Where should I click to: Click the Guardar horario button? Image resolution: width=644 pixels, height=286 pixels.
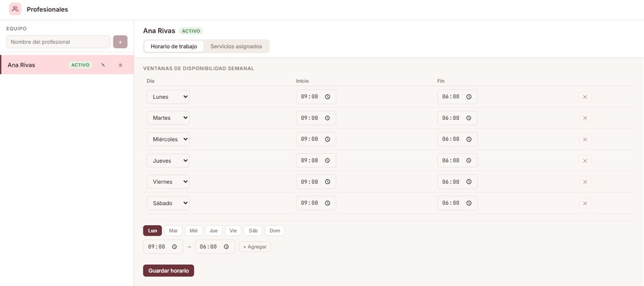169,271
